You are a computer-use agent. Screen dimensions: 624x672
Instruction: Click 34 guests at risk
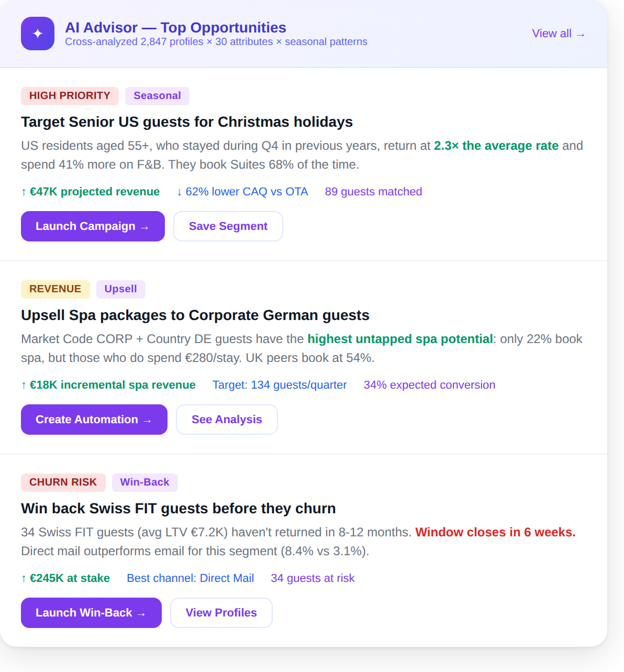tap(313, 578)
